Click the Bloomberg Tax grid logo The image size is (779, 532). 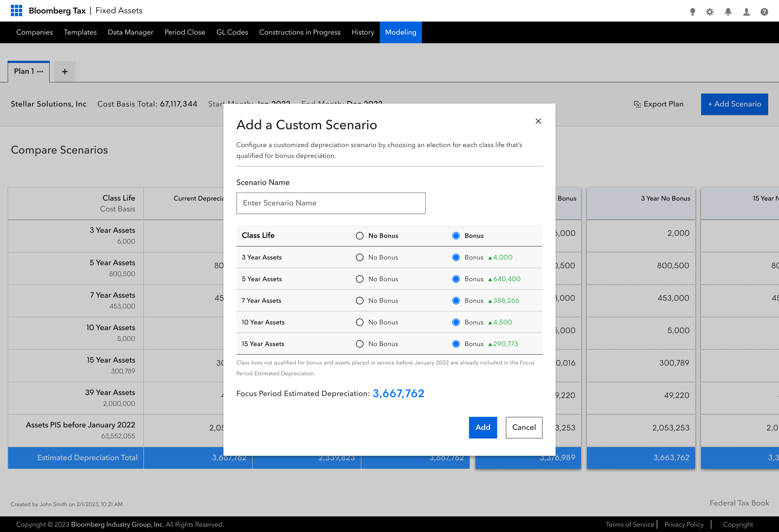tap(17, 10)
